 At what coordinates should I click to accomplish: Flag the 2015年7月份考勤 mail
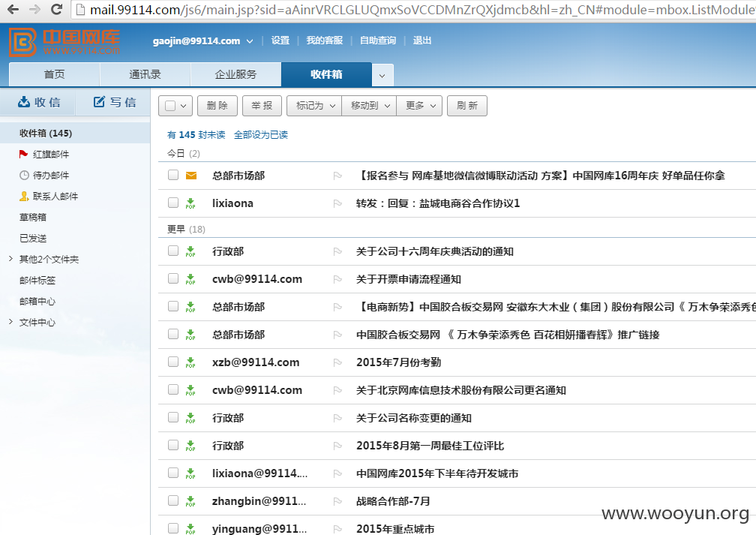coord(337,362)
